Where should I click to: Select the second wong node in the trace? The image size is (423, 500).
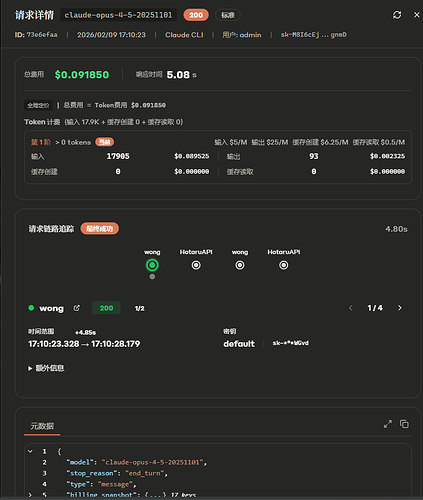click(x=240, y=265)
